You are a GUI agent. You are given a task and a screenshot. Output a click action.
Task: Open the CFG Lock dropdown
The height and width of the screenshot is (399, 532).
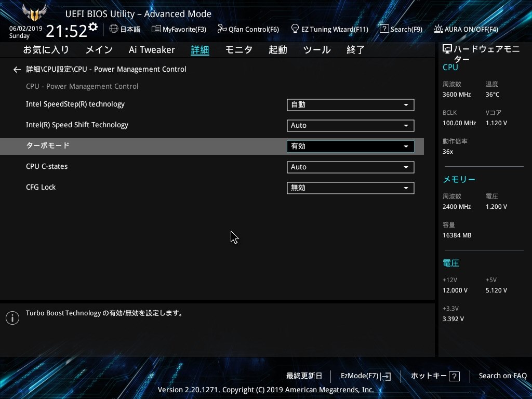pyautogui.click(x=350, y=188)
